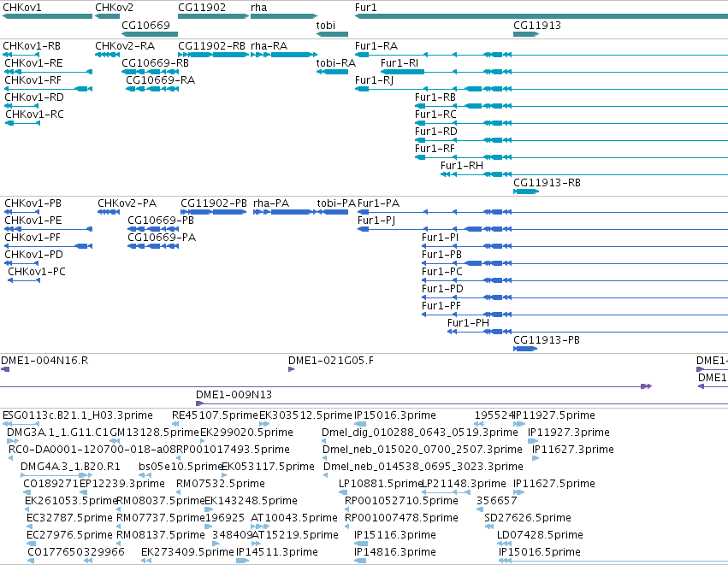Screen dimensions: 728x565
Task: Click the tobi-RA transcript label
Action: click(x=336, y=63)
